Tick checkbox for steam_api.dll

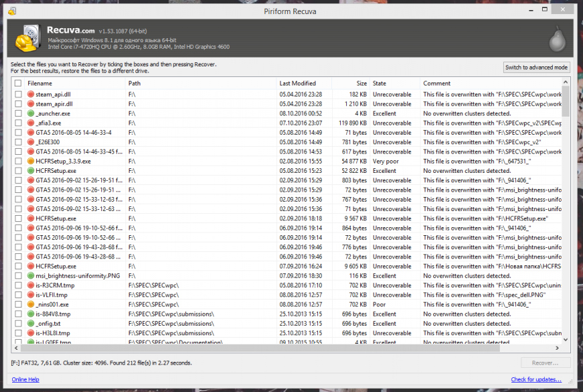point(18,94)
